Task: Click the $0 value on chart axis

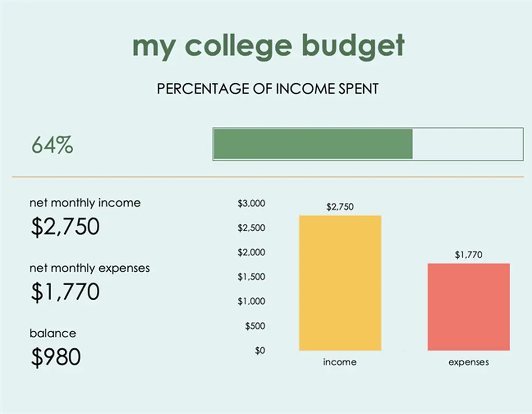Action: [259, 350]
